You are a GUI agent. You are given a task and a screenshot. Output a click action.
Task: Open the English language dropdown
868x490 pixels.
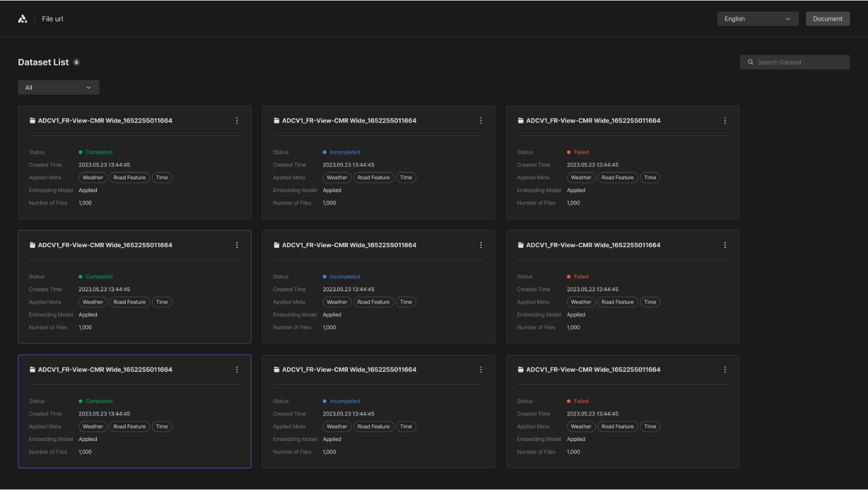[x=758, y=19]
